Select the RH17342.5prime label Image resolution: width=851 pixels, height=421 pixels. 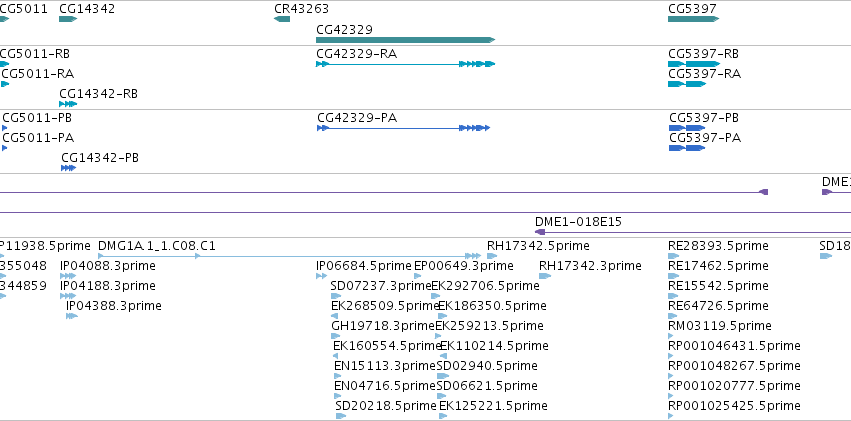coord(538,246)
